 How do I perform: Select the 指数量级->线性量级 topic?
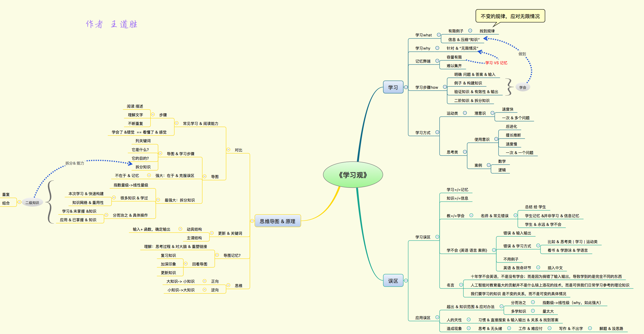coord(131,185)
